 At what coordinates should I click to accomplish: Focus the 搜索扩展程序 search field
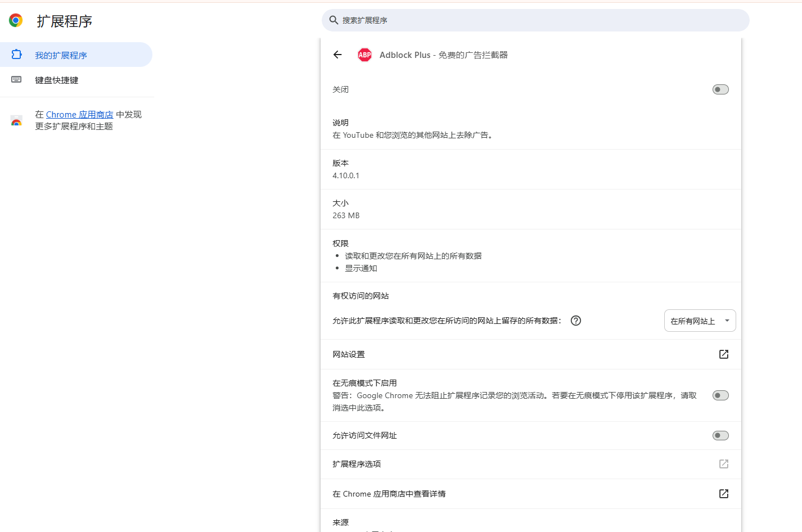535,20
